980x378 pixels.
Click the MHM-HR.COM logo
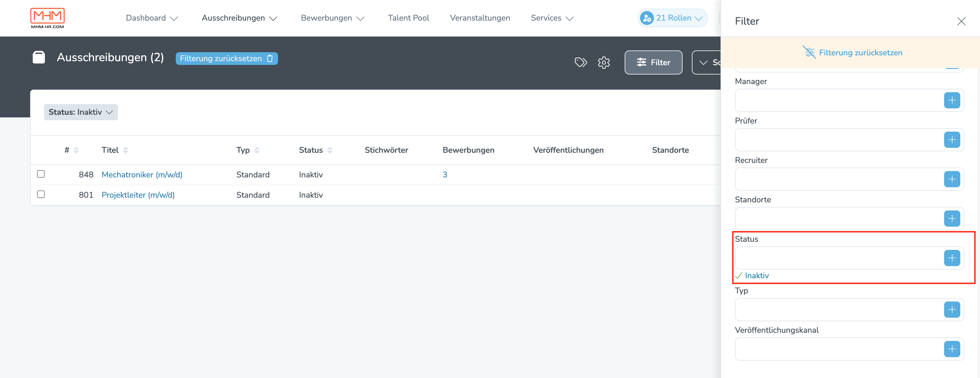click(x=47, y=18)
